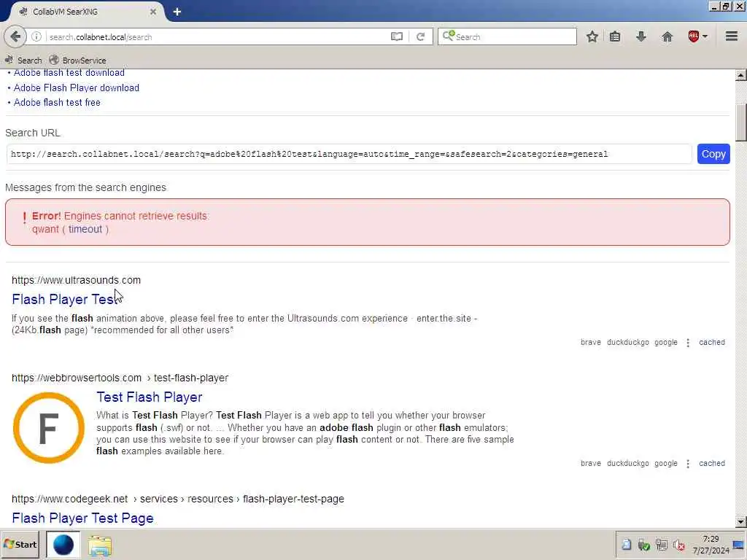
Task: Open suggestion Adobe Flash Player download
Action: [76, 87]
